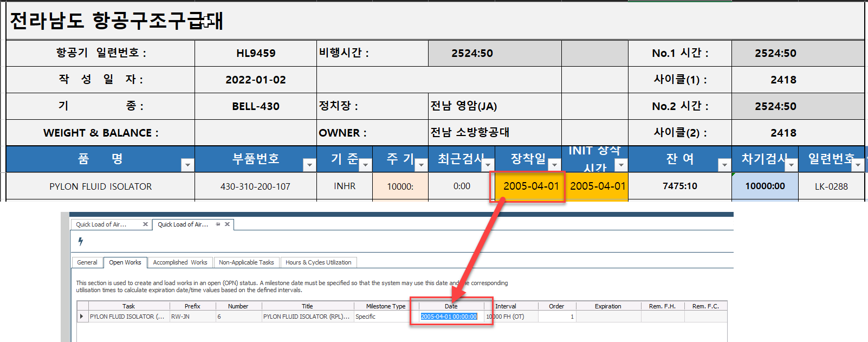Expand the 기준 column filter arrow

click(366, 165)
